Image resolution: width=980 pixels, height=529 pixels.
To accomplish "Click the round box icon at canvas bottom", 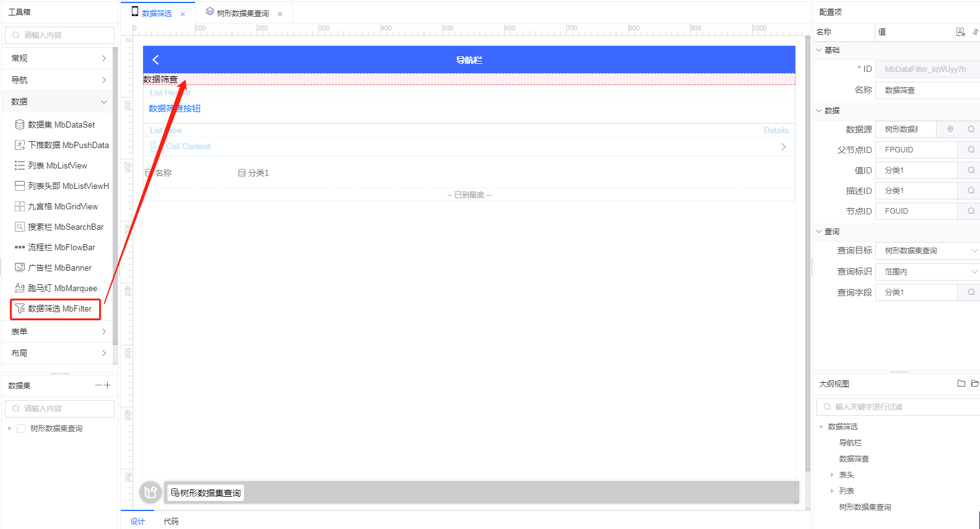I will (x=150, y=492).
